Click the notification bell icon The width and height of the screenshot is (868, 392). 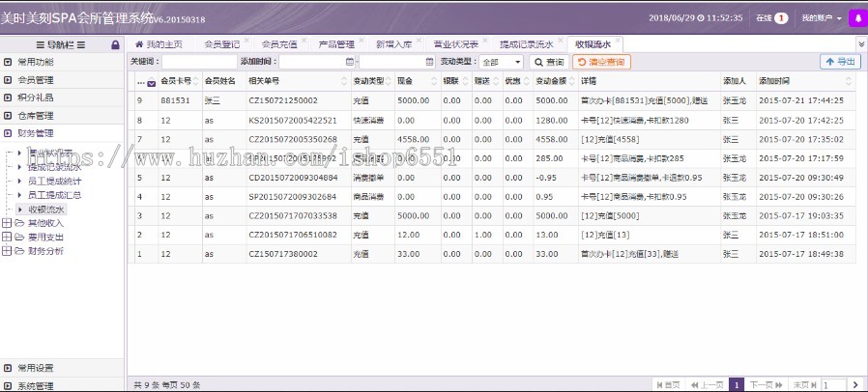(858, 17)
